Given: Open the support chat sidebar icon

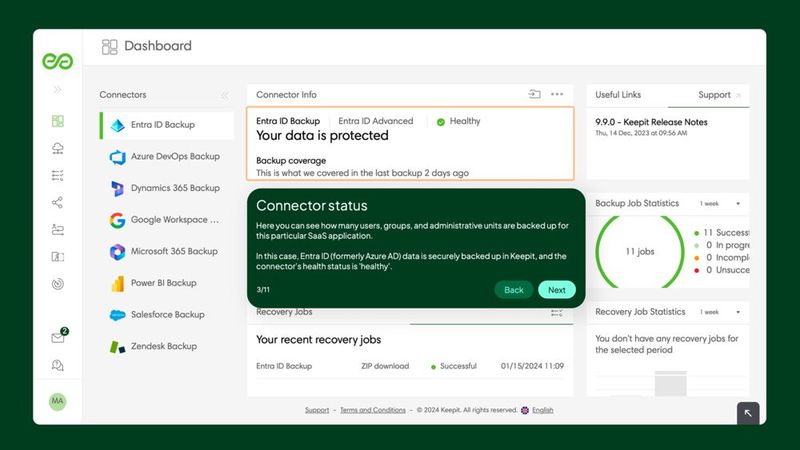Looking at the screenshot, I should tap(58, 365).
